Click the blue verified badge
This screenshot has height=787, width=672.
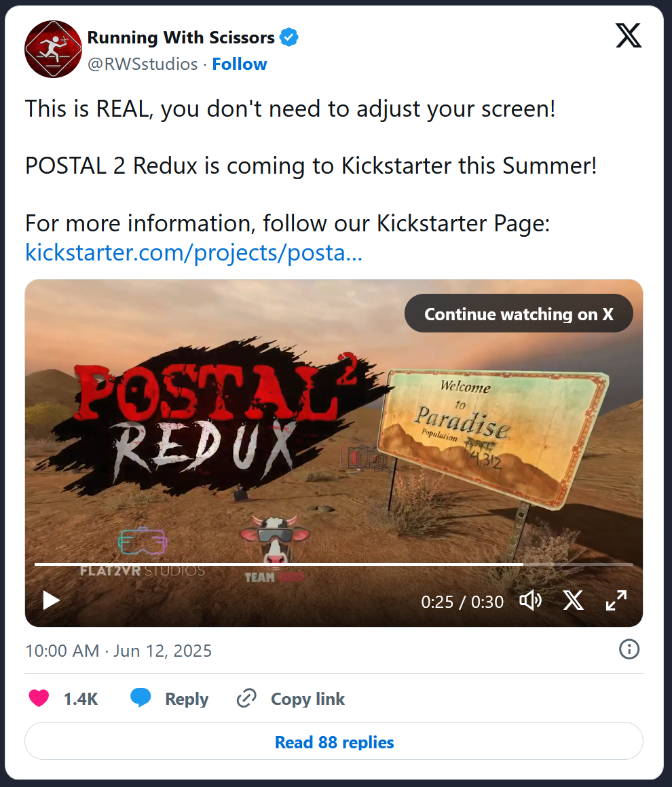tap(288, 37)
